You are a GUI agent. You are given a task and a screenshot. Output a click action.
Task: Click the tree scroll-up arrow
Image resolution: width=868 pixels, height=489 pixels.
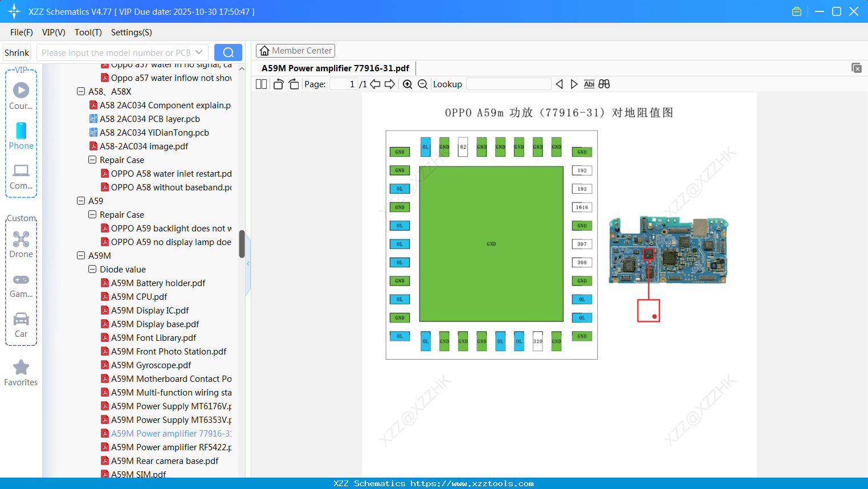click(242, 69)
